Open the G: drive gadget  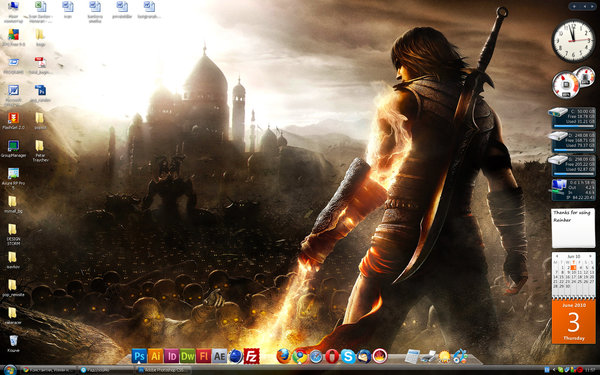click(x=573, y=165)
